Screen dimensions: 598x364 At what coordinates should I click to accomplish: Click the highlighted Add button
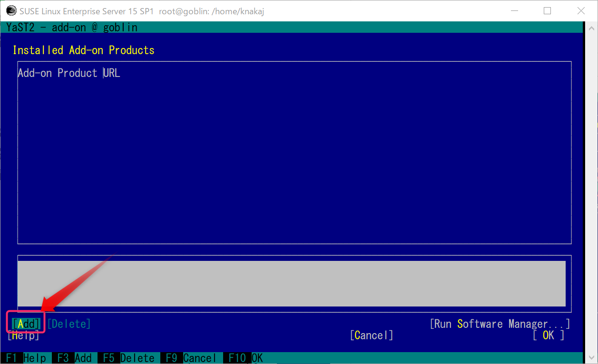26,324
